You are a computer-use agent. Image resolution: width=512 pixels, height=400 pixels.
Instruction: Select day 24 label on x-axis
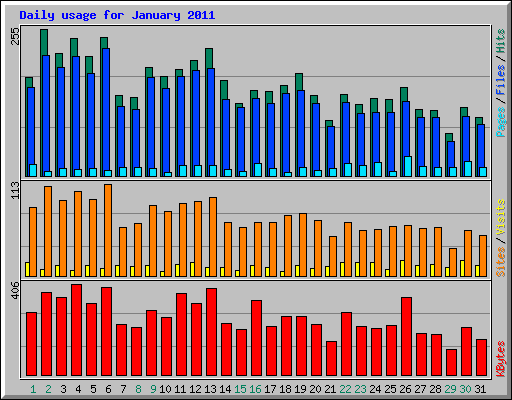375,389
